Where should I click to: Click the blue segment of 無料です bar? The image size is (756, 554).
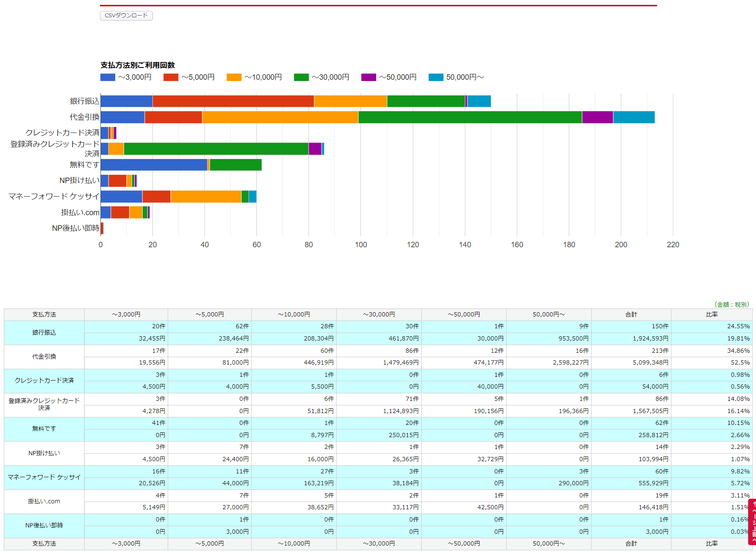pos(154,165)
